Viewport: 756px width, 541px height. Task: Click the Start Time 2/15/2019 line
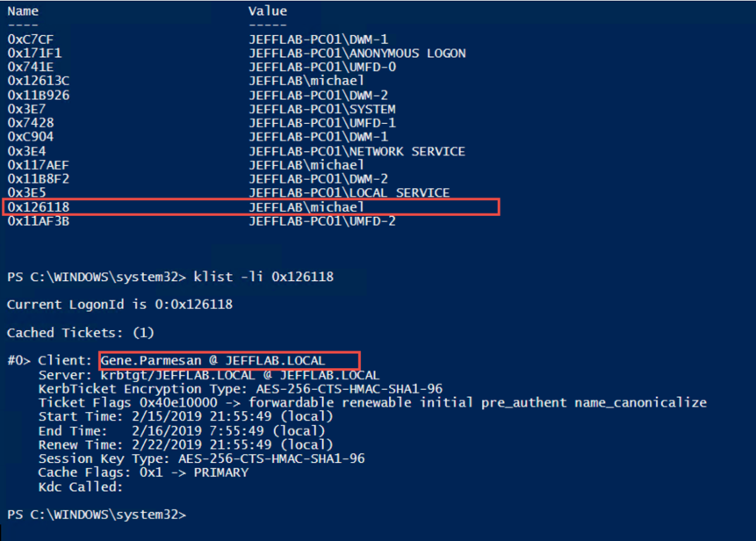click(185, 416)
